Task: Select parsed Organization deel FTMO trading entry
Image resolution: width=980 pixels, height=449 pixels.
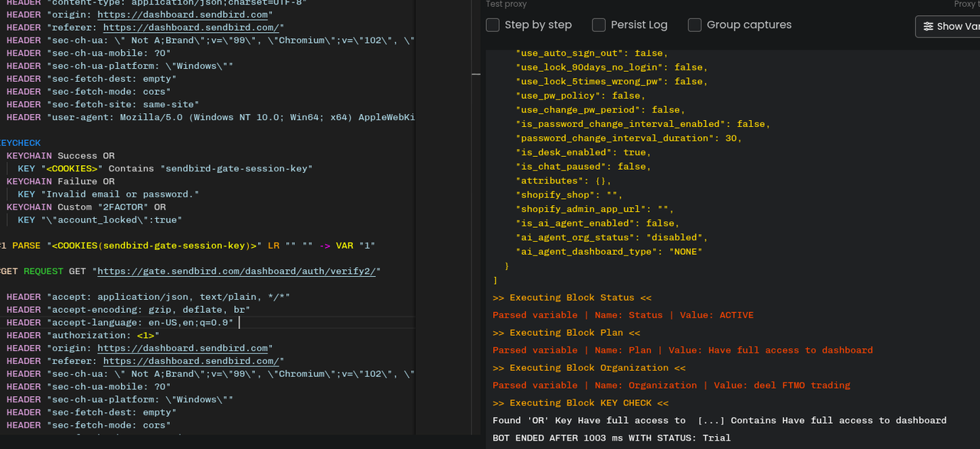Action: click(671, 386)
